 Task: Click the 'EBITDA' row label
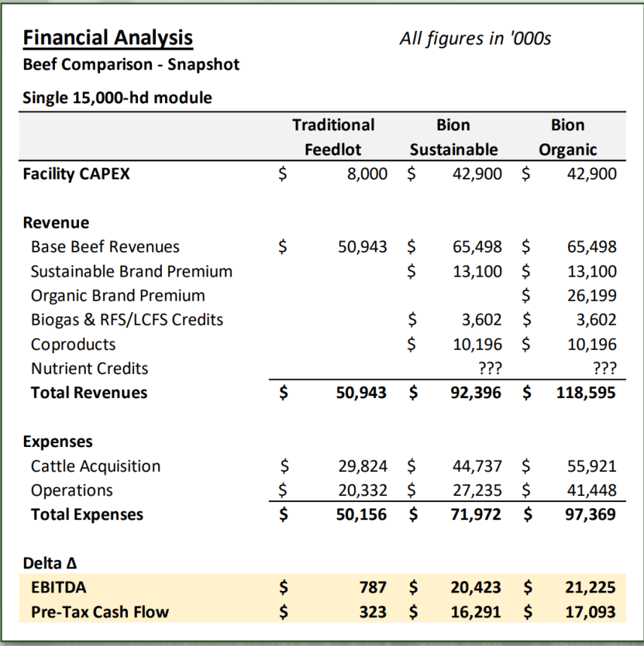coord(59,587)
